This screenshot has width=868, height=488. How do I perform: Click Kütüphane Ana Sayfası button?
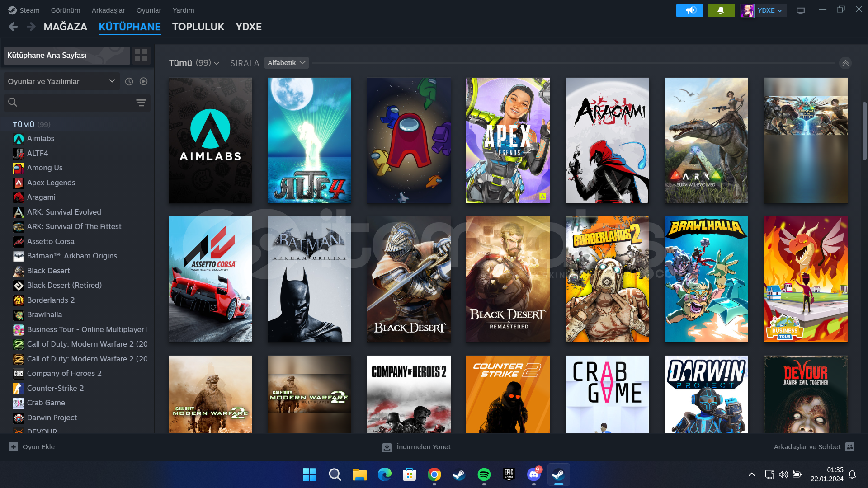click(x=66, y=55)
